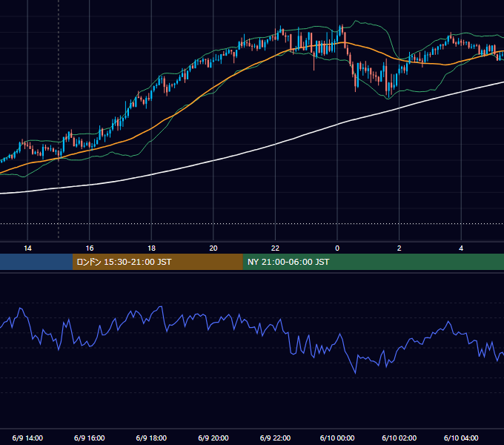This screenshot has height=445, width=504.
Task: Click the 22 hour label on price chart axis
Action: 275,248
